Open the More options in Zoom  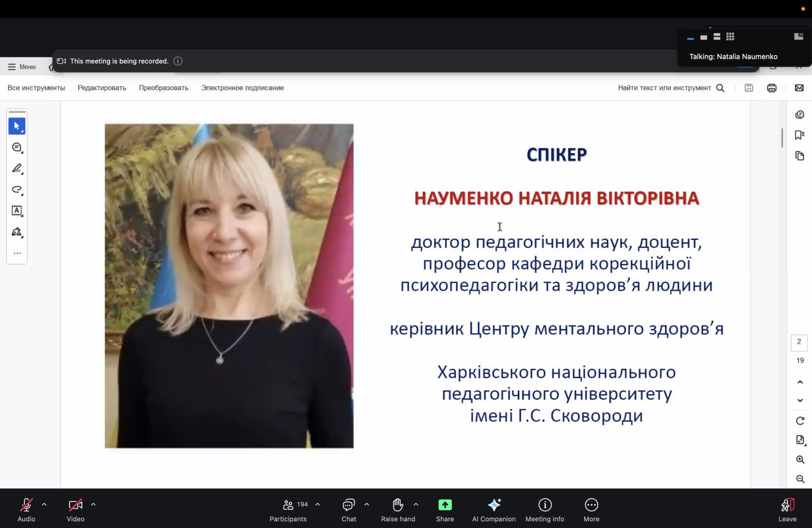pos(591,510)
